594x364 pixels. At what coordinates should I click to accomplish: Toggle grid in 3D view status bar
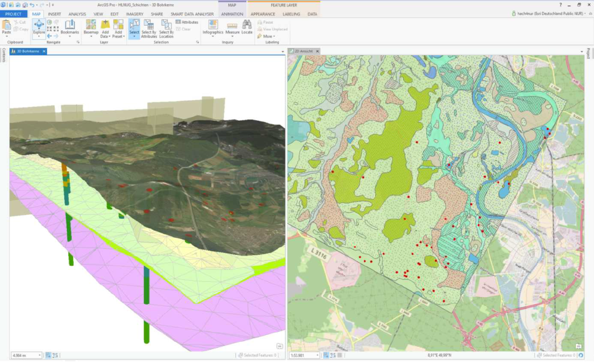coord(55,355)
